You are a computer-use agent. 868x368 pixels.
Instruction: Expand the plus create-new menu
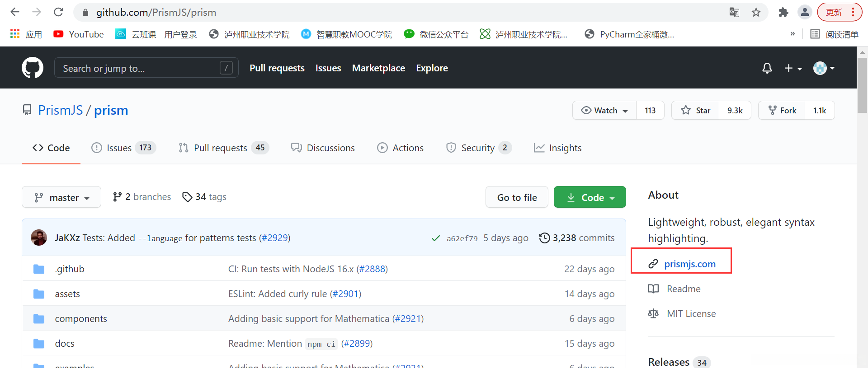point(793,68)
